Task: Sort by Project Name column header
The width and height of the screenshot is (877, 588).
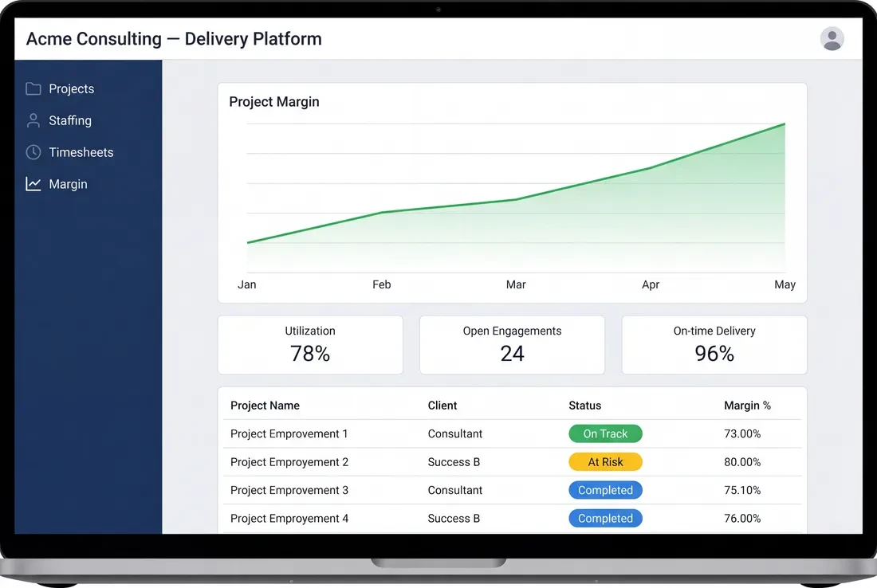Action: (265, 406)
